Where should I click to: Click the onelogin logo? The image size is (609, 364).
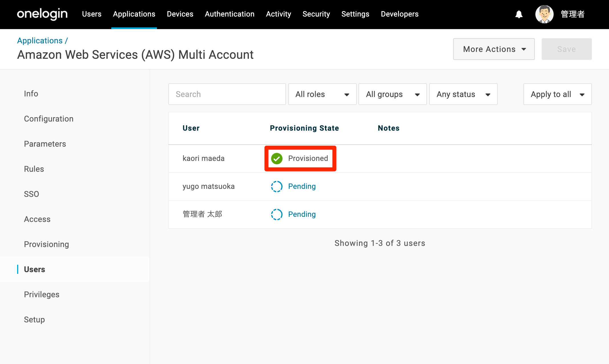tap(42, 14)
